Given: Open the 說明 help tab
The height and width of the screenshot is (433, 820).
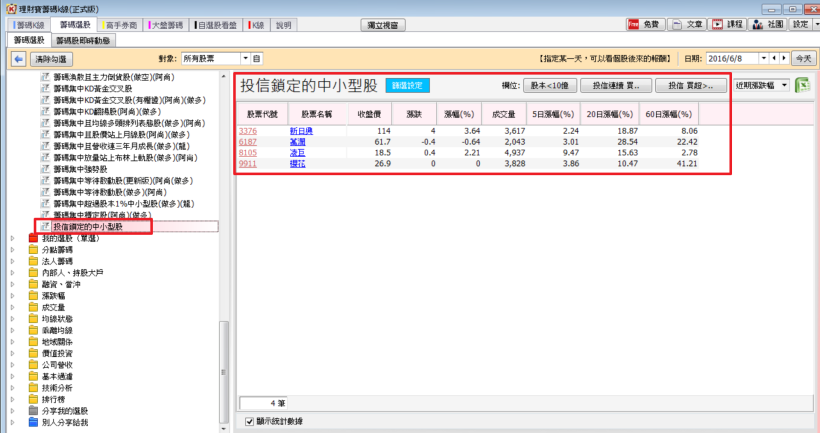Looking at the screenshot, I should tap(283, 25).
